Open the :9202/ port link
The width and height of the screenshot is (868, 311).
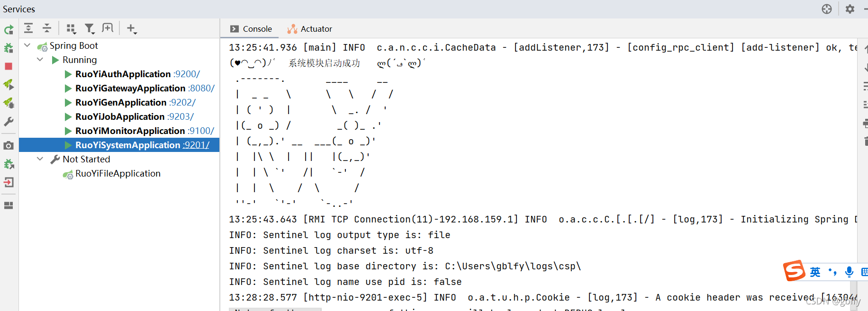click(x=182, y=102)
